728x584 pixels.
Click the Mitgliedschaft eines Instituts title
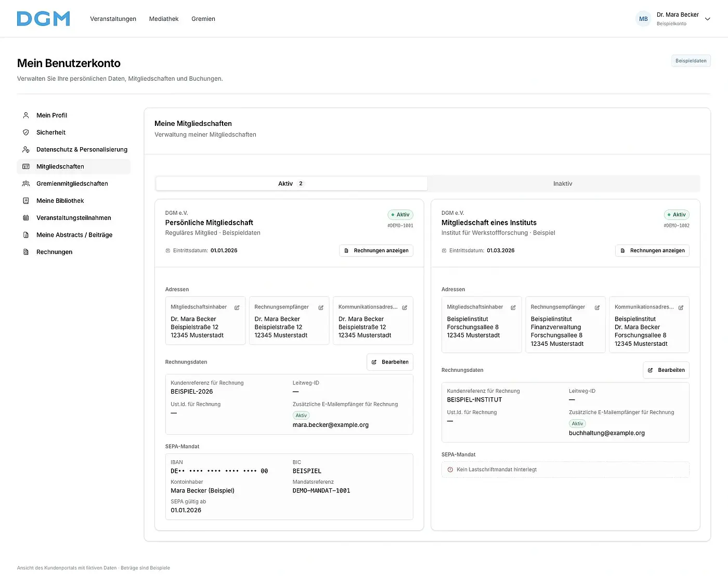click(489, 223)
